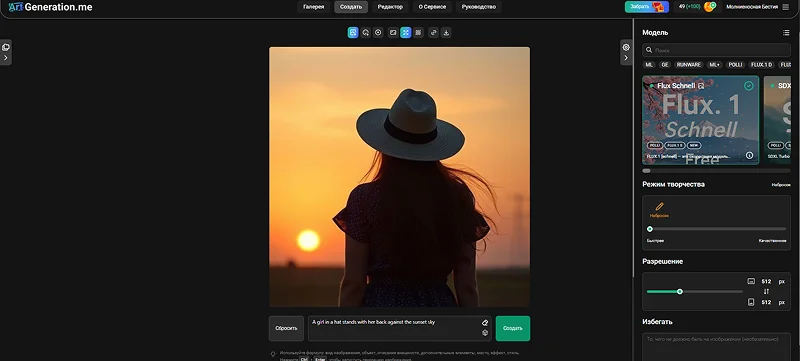
Task: Click the cube icon in the prompt box
Action: pos(485,333)
